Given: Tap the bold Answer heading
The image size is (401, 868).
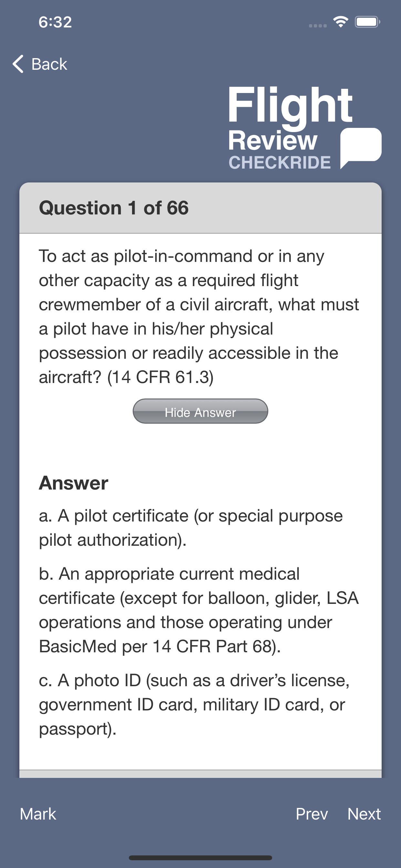Looking at the screenshot, I should pyautogui.click(x=74, y=483).
